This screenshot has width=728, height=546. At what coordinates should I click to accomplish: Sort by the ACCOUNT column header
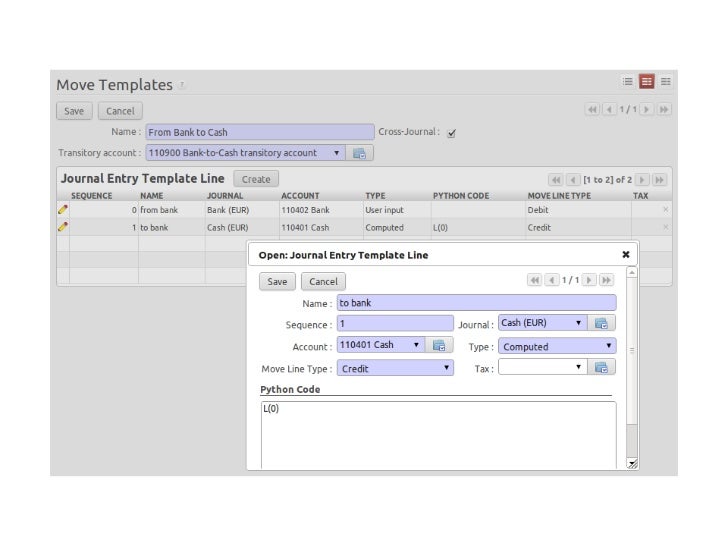pyautogui.click(x=300, y=196)
